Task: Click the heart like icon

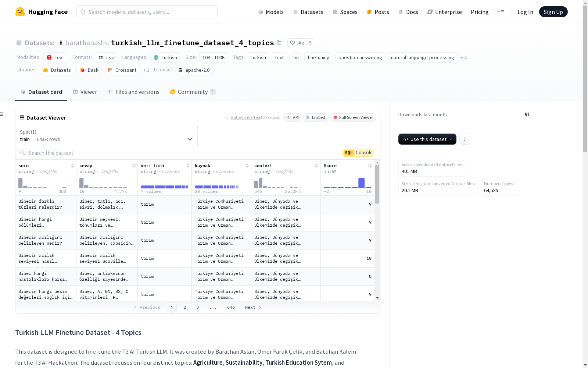Action: (x=293, y=43)
